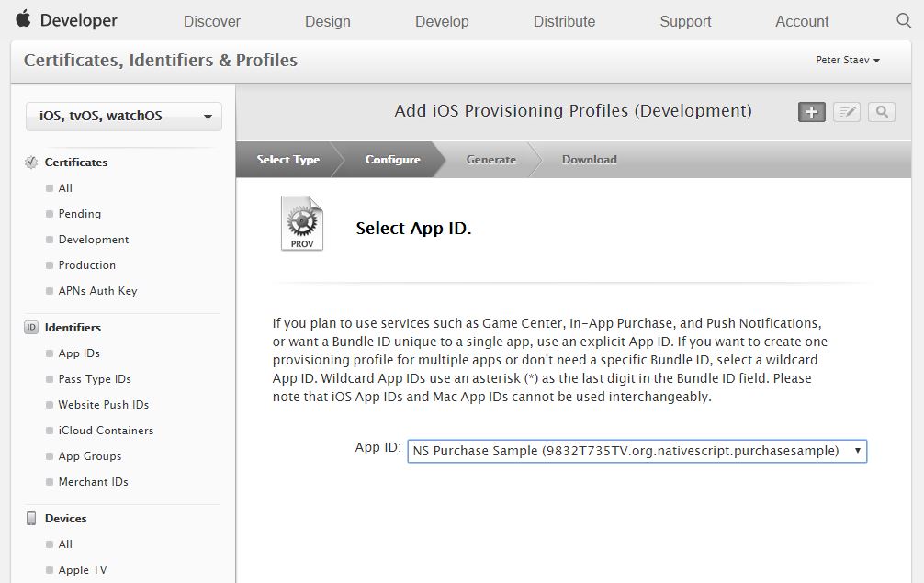Open Apple TV devices
Viewport: 924px width, 583px height.
tap(83, 570)
